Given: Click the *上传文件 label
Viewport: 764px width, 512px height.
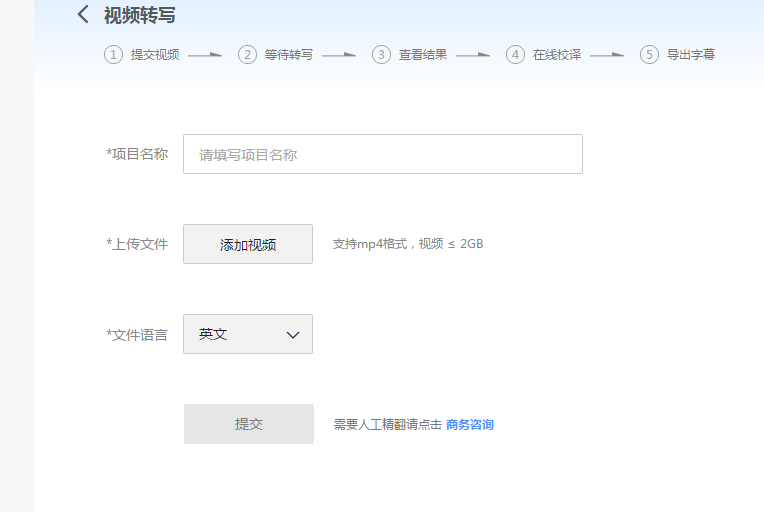Looking at the screenshot, I should pyautogui.click(x=137, y=244).
